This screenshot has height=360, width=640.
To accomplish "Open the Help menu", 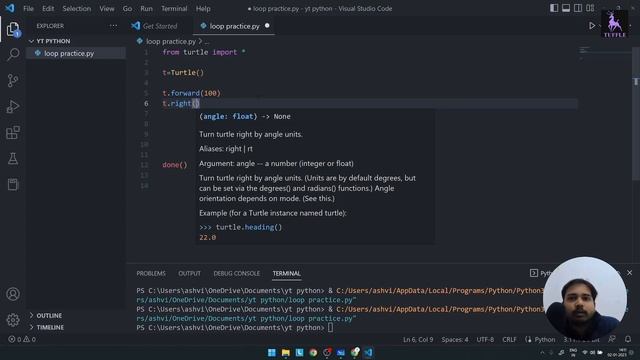I will pyautogui.click(x=203, y=9).
